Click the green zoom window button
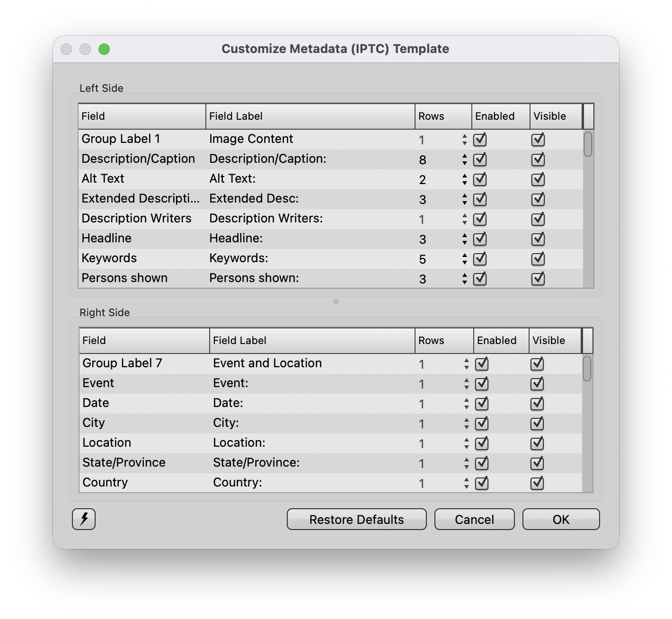This screenshot has height=619, width=672. [104, 49]
